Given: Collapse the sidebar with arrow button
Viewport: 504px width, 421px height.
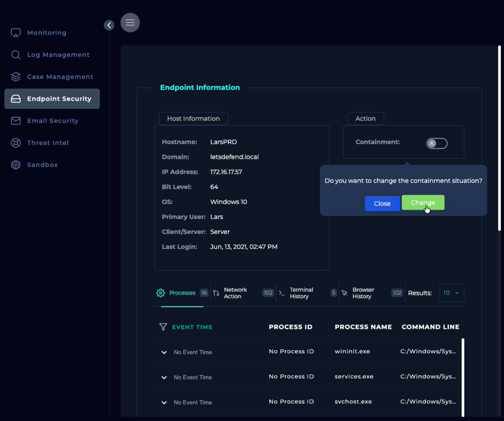Looking at the screenshot, I should pos(109,25).
